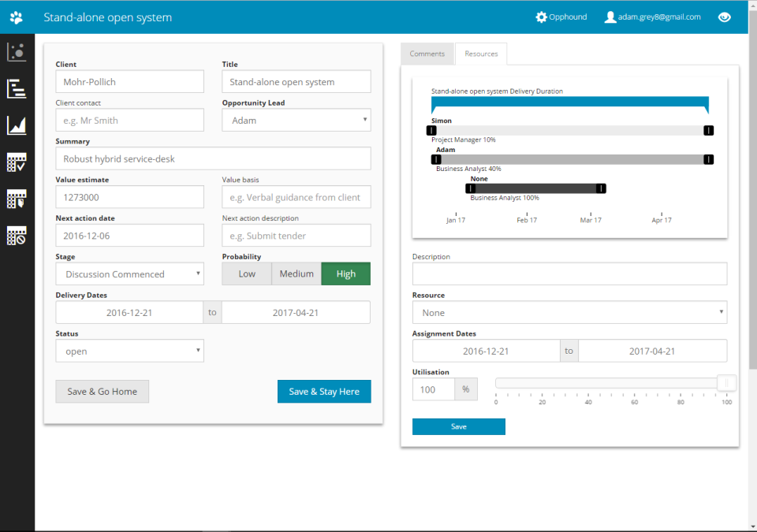The width and height of the screenshot is (757, 532).
Task: Open the Opportunity Lead dropdown
Action: click(296, 121)
